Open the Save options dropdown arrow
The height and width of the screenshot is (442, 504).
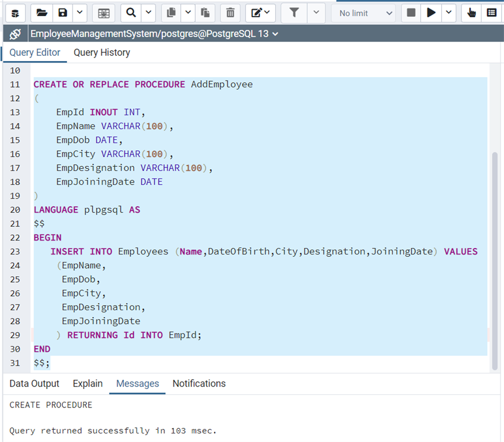(79, 13)
